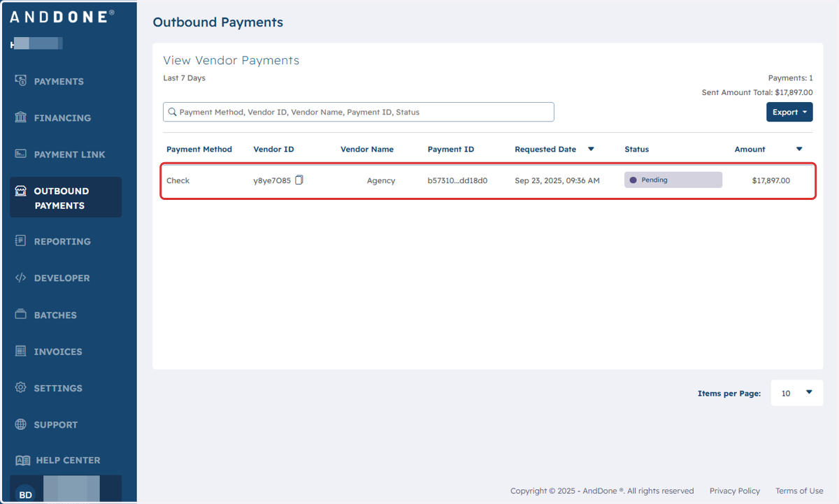Screen dimensions: 839x504
Task: Click the Vendor Name column header
Action: click(x=367, y=149)
